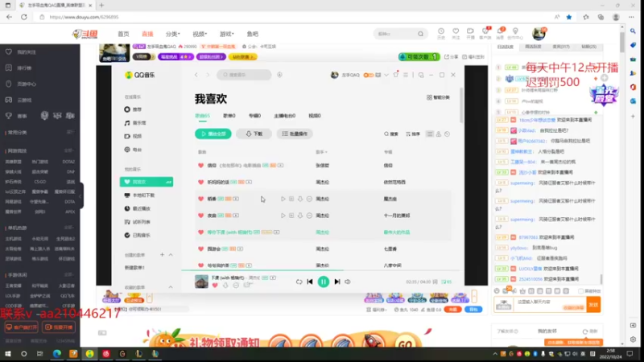Open 视频 dropdown in Douyu nav
This screenshot has height=362, width=644.
coord(200,34)
